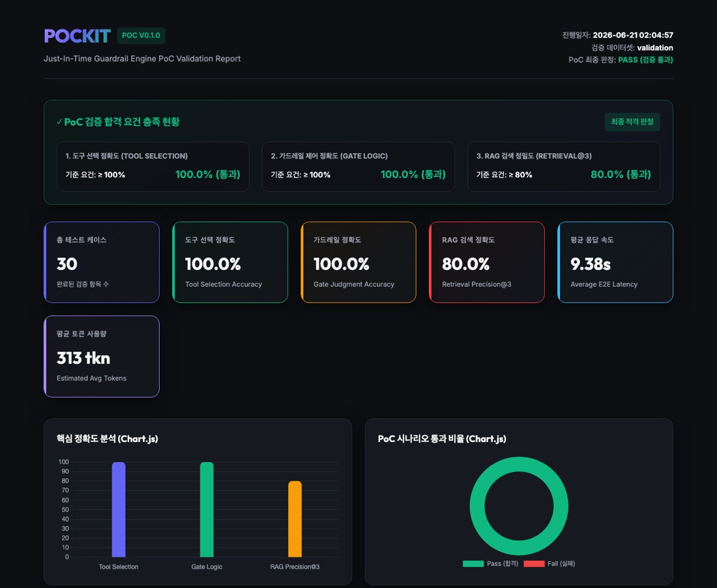The width and height of the screenshot is (717, 588).
Task: Click the 최종 적격 판정 badge
Action: pyautogui.click(x=632, y=122)
